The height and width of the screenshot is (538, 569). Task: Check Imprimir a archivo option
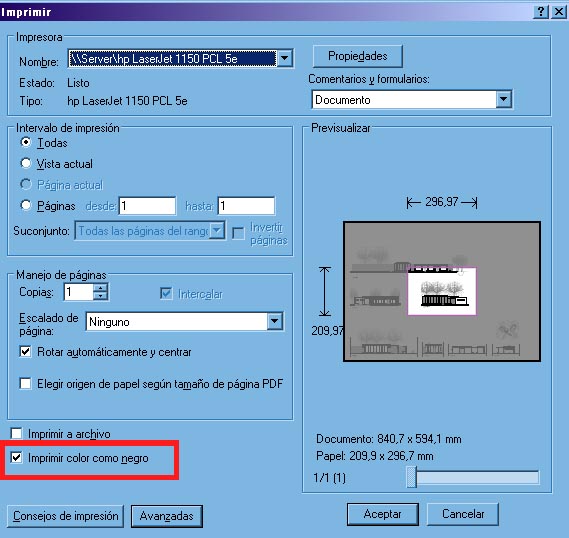point(16,434)
